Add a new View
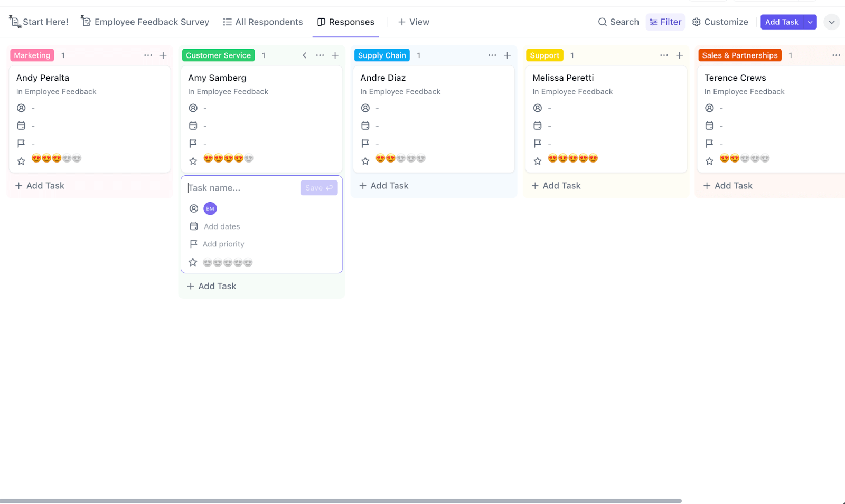The width and height of the screenshot is (845, 504). click(x=414, y=22)
